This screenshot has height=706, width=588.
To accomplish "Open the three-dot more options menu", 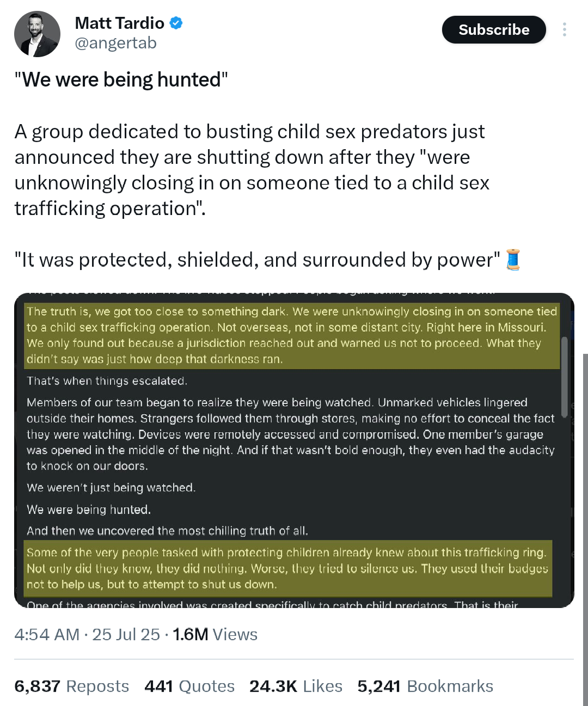I will [x=565, y=29].
